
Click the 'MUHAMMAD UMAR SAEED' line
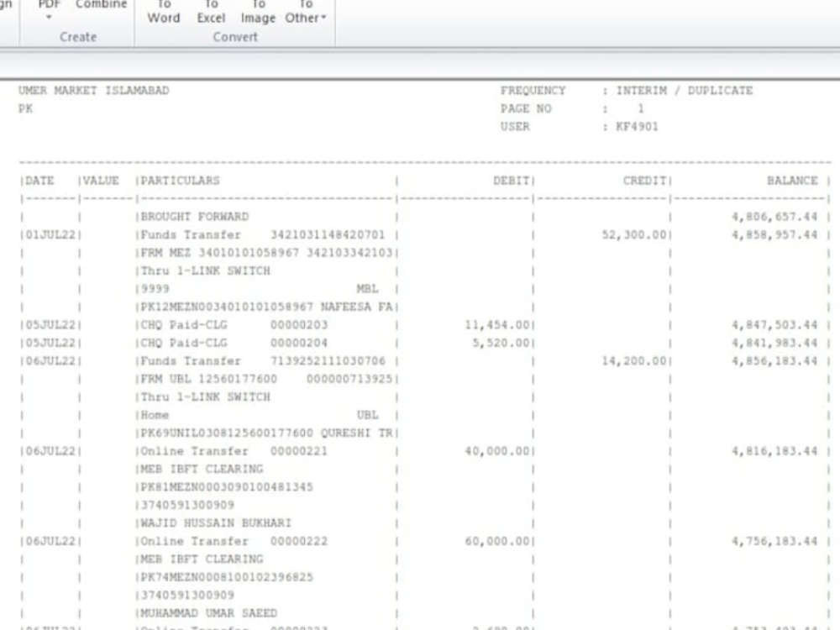209,613
